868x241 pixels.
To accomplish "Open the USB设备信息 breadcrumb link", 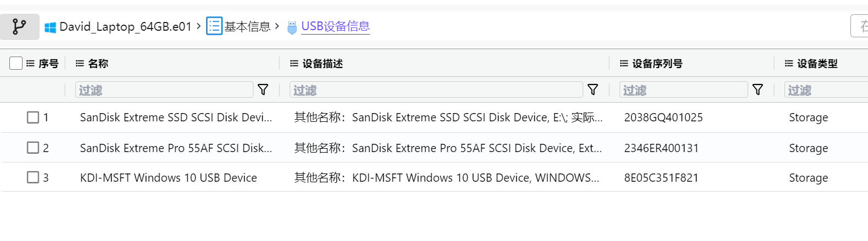I will [x=335, y=26].
